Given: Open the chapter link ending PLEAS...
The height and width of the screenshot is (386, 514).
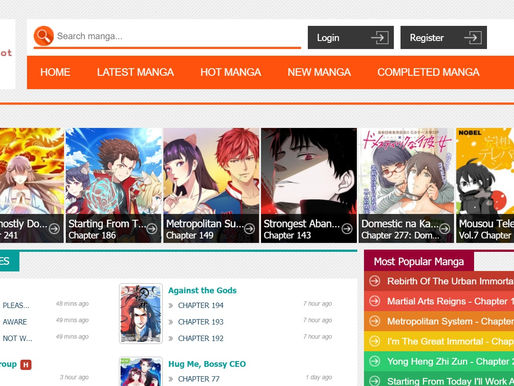Looking at the screenshot, I should pyautogui.click(x=16, y=305).
